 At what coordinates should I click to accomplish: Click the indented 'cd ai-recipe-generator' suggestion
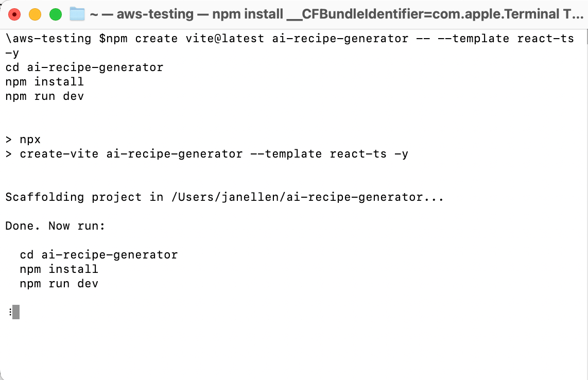tap(99, 255)
